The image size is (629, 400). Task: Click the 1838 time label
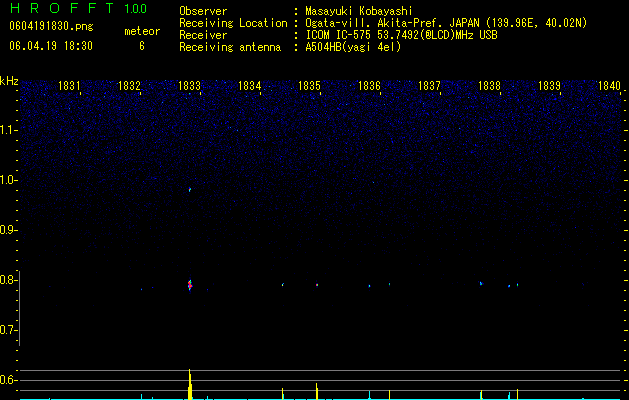[489, 85]
